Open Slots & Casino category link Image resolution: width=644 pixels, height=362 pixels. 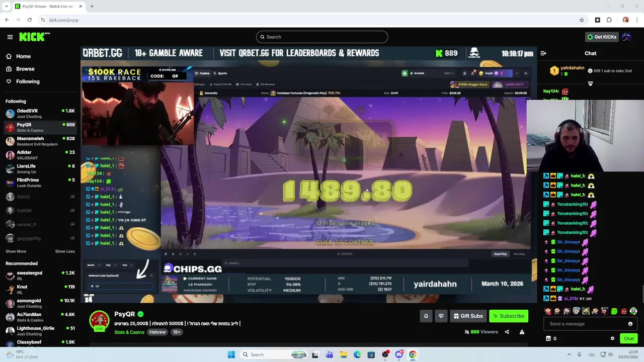tap(129, 332)
